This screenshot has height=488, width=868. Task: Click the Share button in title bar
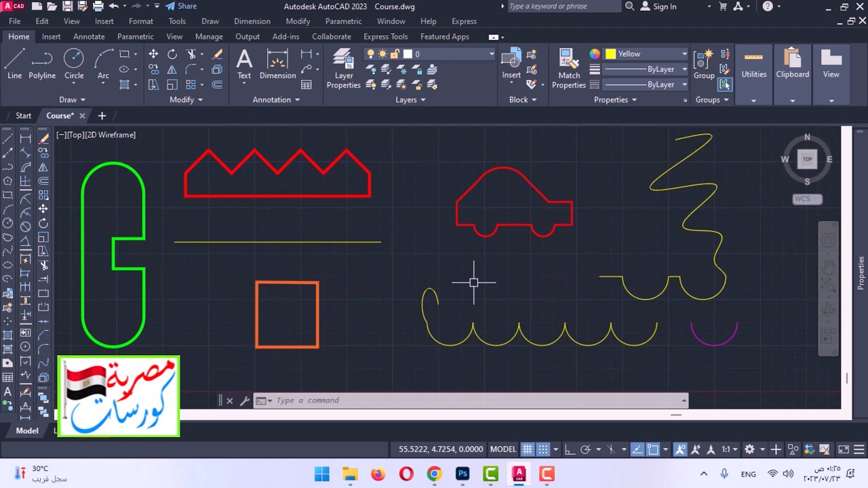[x=181, y=6]
